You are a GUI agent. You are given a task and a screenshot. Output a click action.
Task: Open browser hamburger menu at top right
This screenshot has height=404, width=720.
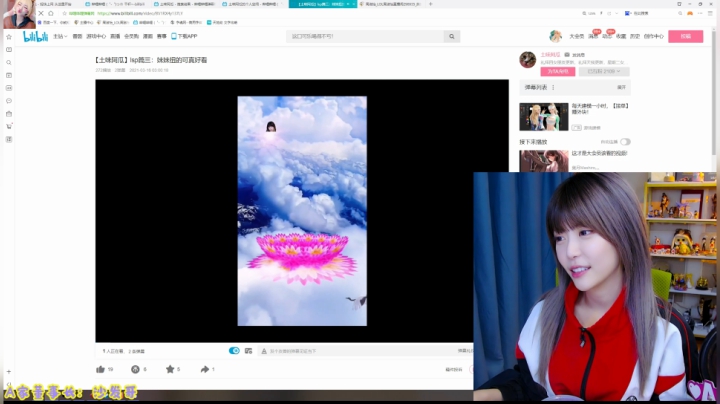(710, 13)
